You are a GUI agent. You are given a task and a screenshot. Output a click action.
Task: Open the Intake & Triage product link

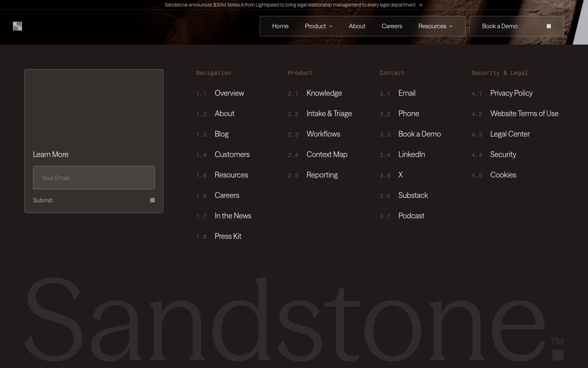329,113
